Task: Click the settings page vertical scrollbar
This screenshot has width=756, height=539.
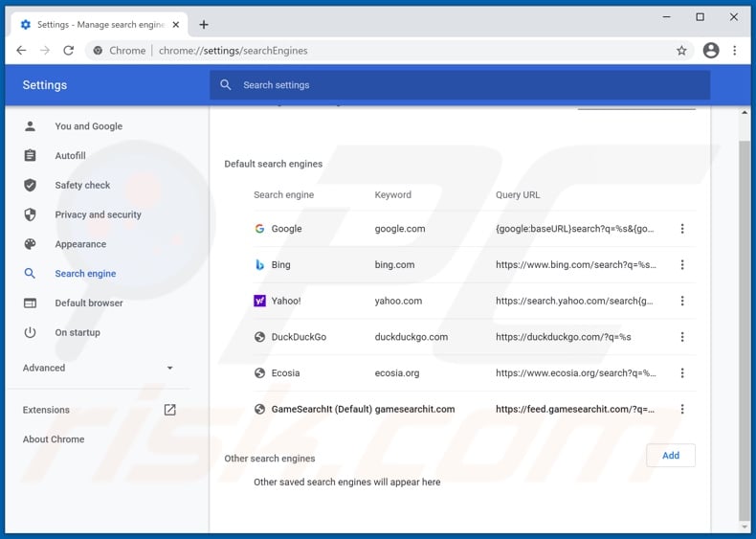Action: [745, 316]
